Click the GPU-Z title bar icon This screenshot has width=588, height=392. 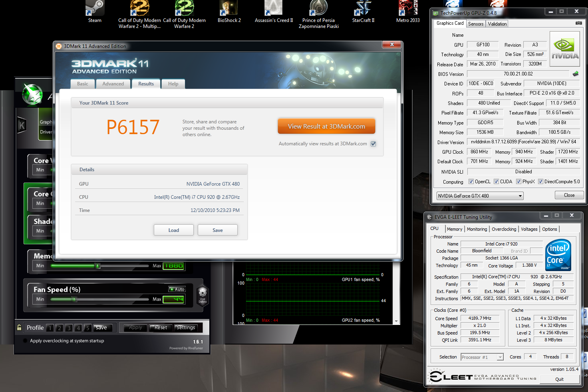(x=436, y=13)
